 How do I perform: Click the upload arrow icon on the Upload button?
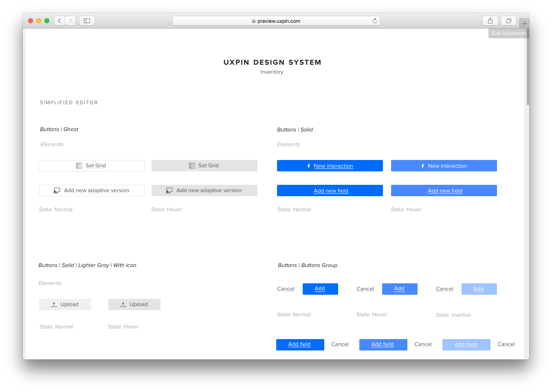(x=53, y=304)
